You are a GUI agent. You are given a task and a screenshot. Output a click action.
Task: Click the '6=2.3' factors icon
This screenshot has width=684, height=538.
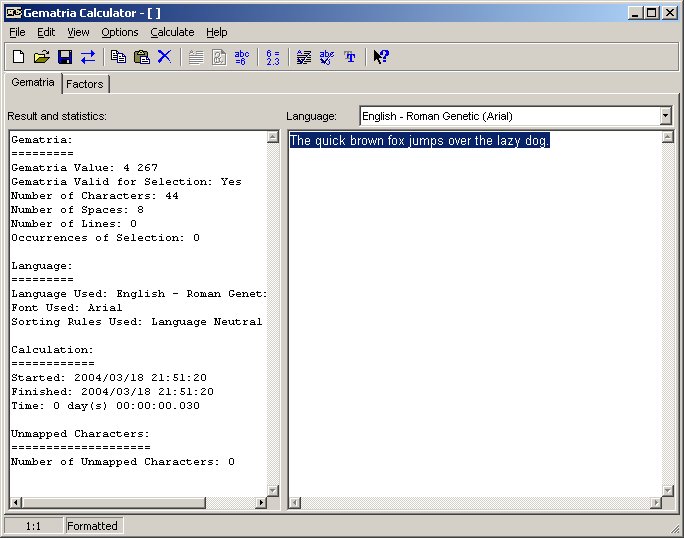[272, 57]
